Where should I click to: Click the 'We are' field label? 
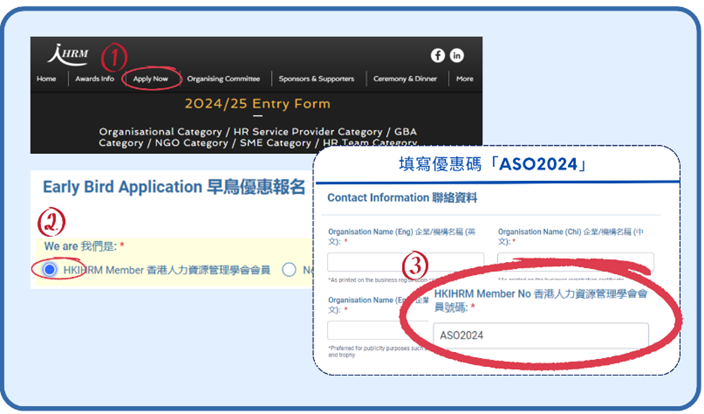84,246
